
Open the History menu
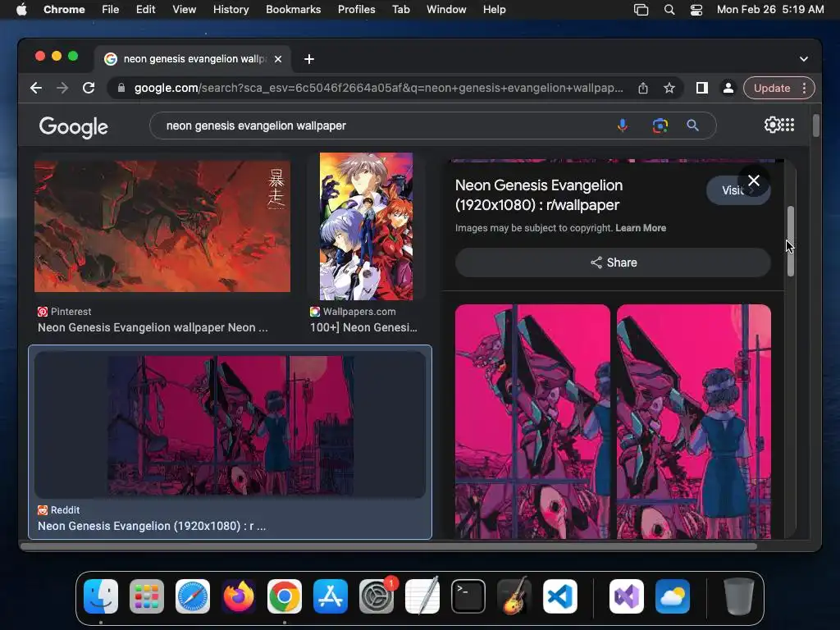pos(231,10)
